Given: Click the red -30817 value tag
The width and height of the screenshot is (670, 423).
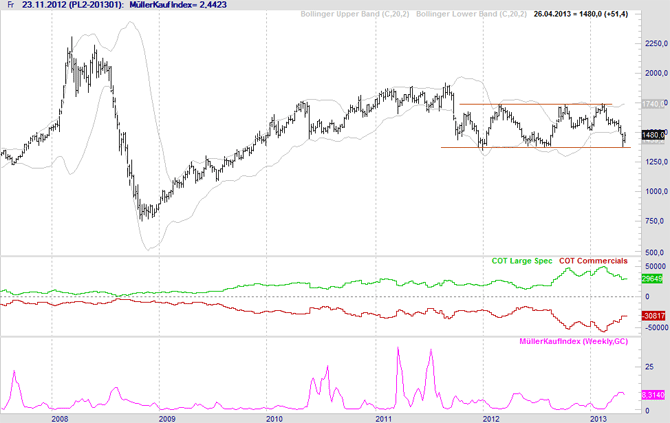Looking at the screenshot, I should pyautogui.click(x=652, y=315).
